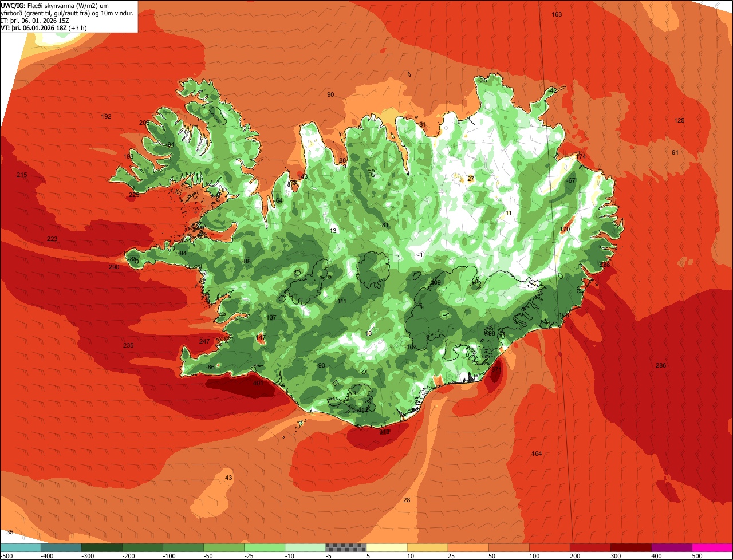Click the 'IT: þri. 06. 01. 2026 15Z' line

coord(35,21)
